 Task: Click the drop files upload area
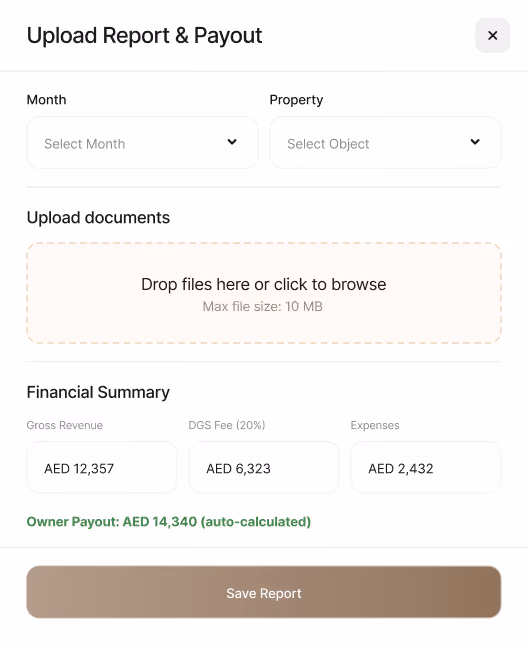click(264, 293)
